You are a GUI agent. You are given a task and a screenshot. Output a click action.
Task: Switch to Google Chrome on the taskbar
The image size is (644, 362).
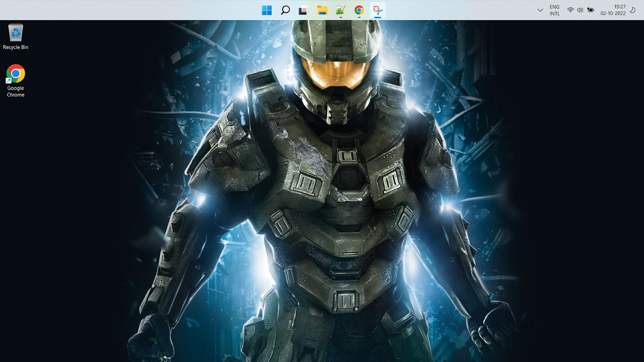pyautogui.click(x=359, y=10)
